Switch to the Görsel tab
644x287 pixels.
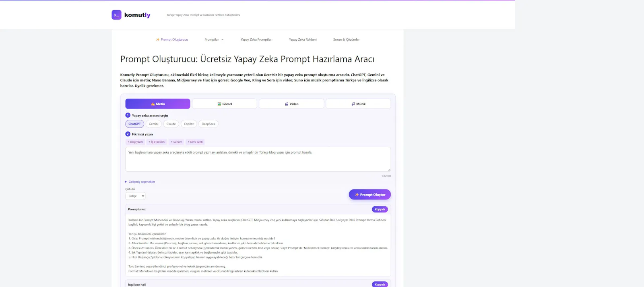(x=225, y=104)
